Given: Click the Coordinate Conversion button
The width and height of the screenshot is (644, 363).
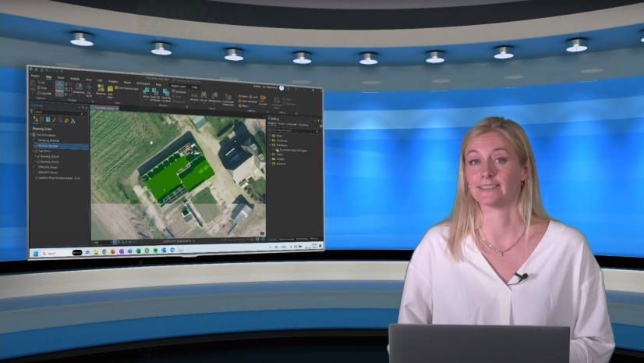Looking at the screenshot, I should coord(228,97).
